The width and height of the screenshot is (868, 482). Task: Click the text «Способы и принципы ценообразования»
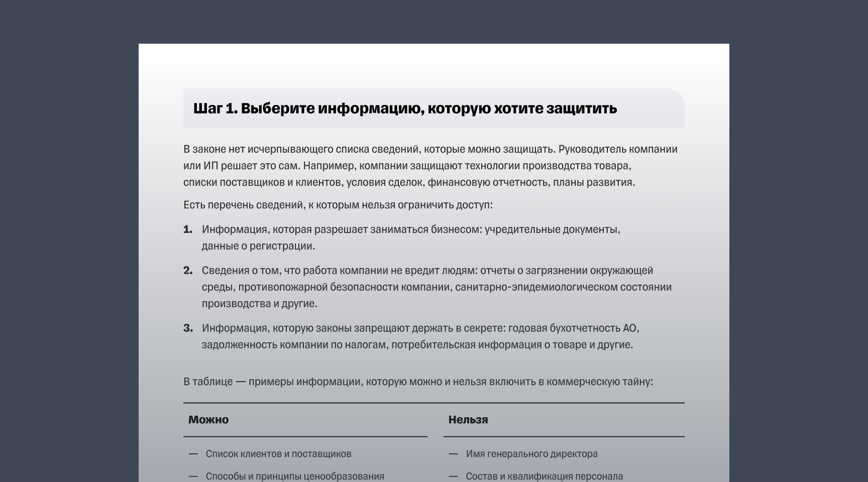click(294, 475)
